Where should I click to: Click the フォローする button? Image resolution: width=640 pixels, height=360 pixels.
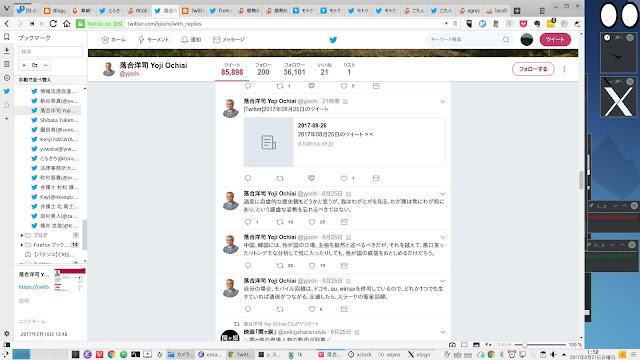pyautogui.click(x=533, y=69)
